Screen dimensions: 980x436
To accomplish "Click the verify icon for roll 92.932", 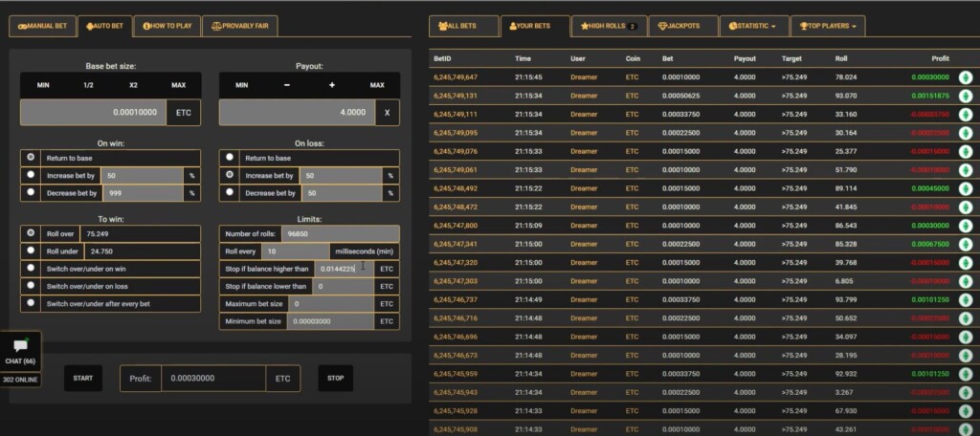I will [x=966, y=374].
